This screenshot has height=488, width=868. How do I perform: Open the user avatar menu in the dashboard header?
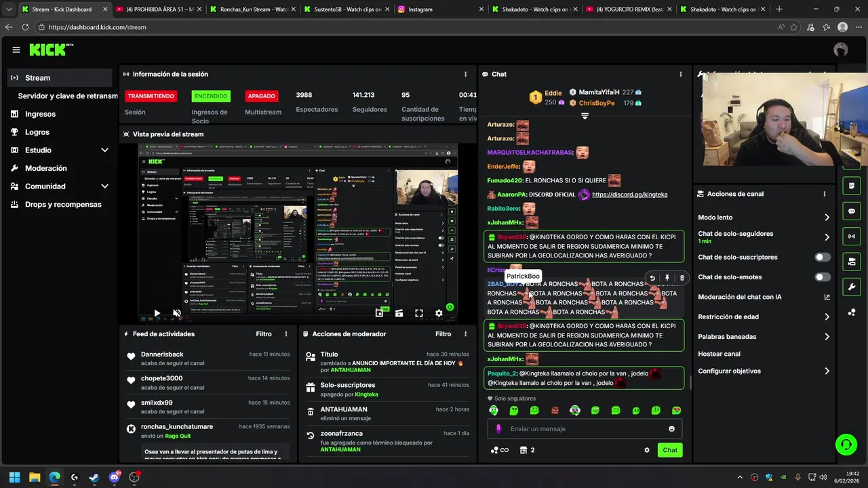(x=841, y=49)
